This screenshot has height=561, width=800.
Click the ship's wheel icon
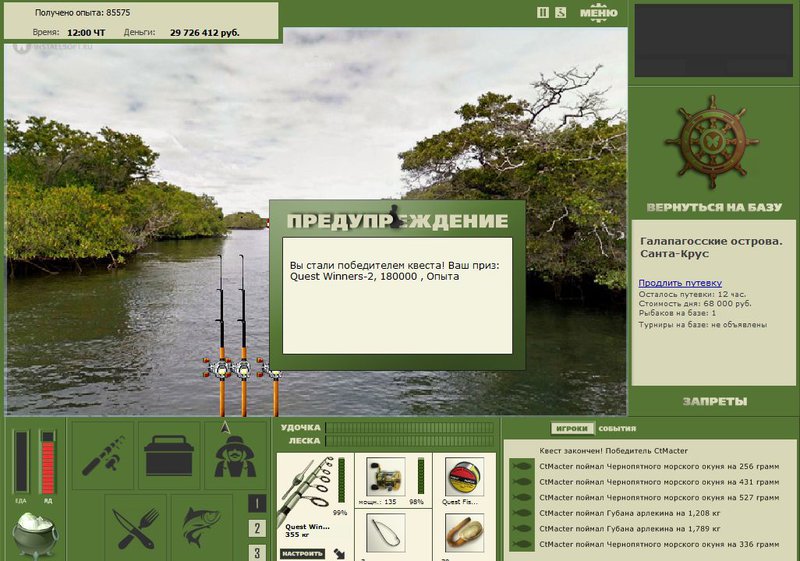[711, 142]
